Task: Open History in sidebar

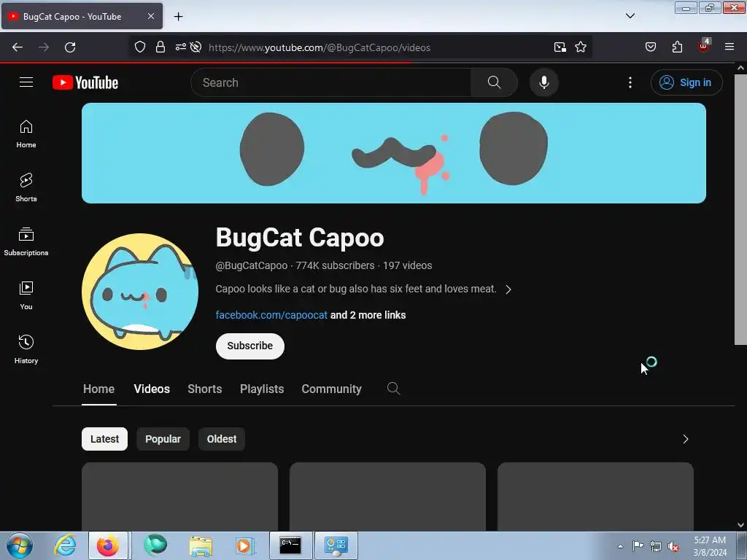Action: tap(26, 349)
